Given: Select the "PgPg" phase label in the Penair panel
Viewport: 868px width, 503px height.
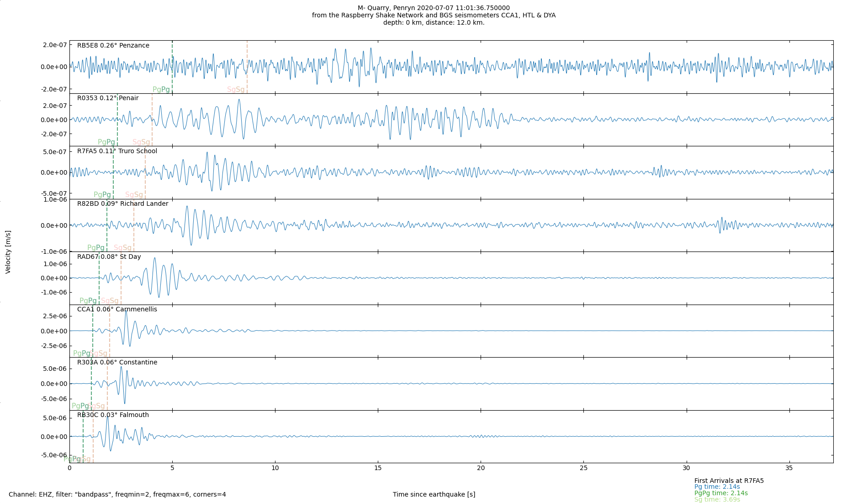Looking at the screenshot, I should [x=106, y=142].
